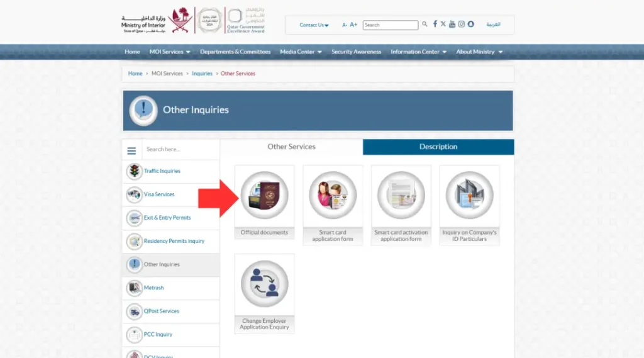The image size is (644, 358).
Task: Open the Smart card application form icon
Action: coord(333,195)
